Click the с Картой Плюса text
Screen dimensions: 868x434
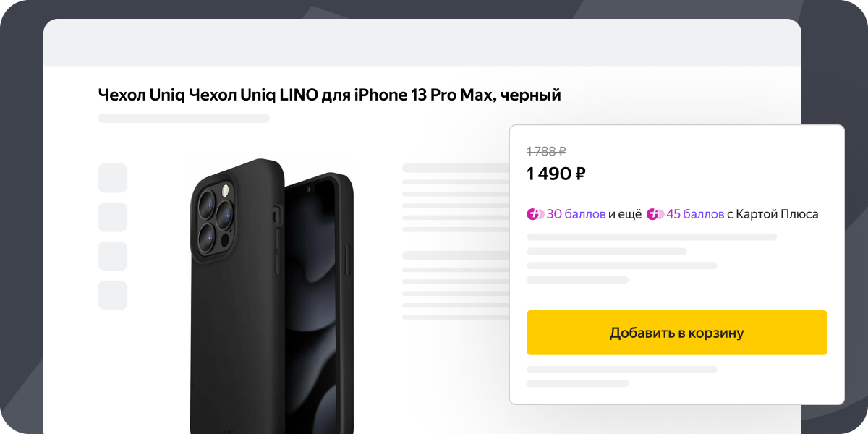click(773, 214)
